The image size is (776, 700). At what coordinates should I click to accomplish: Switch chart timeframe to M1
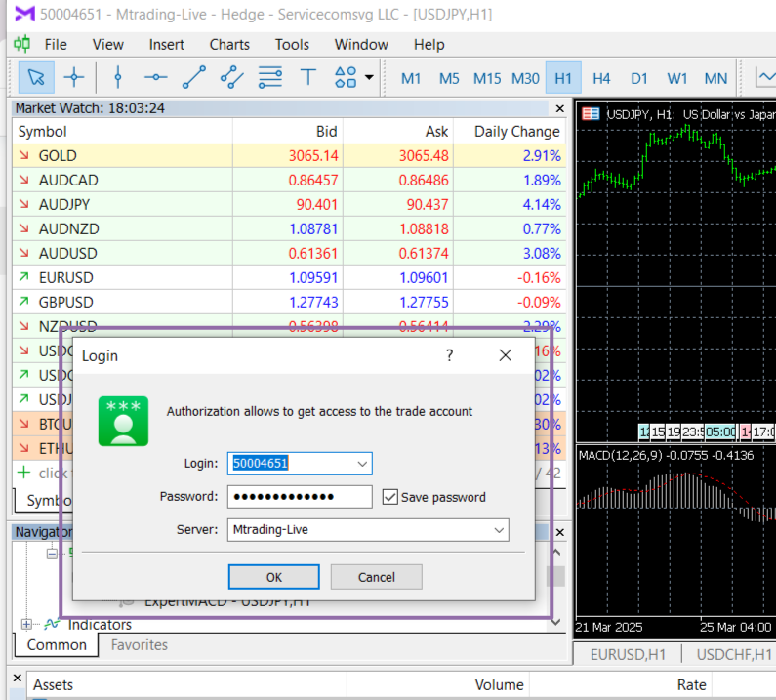[411, 78]
